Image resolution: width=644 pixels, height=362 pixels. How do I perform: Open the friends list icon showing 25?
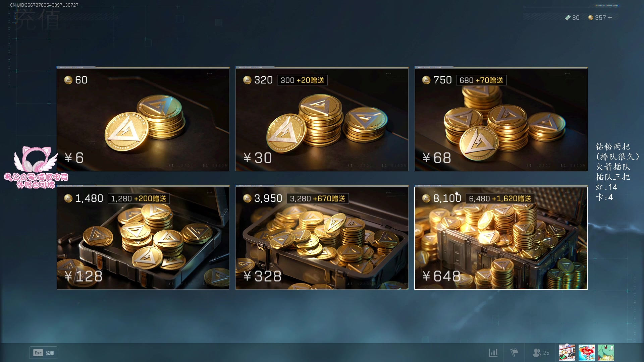541,353
